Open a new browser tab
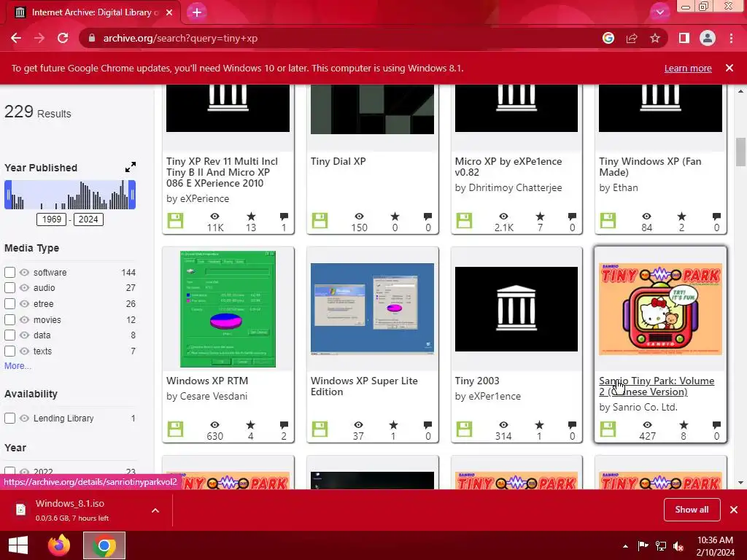 coord(197,12)
